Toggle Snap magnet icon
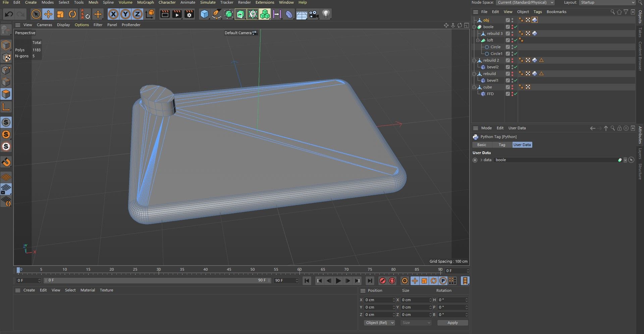 (6, 162)
